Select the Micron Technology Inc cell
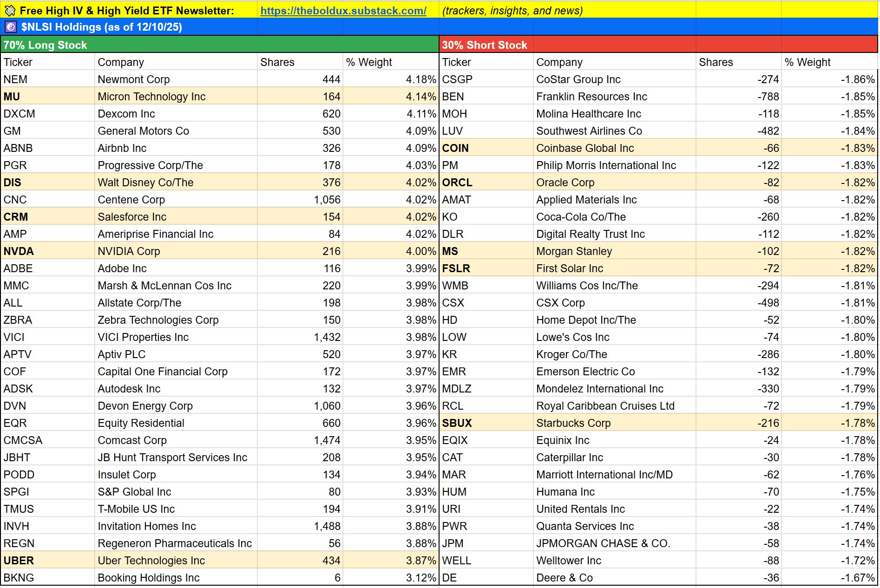This screenshot has height=588, width=880. (x=176, y=97)
